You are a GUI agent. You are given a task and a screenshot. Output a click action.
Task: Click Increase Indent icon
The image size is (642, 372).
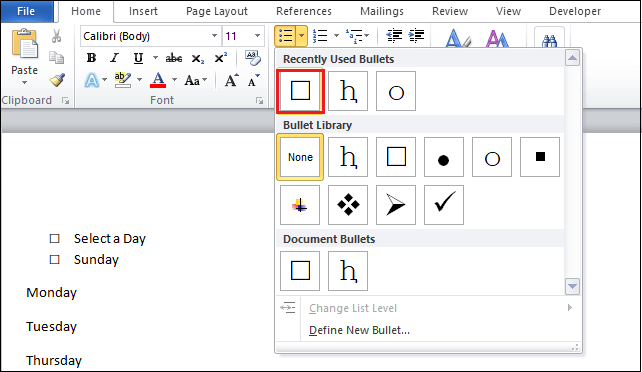pos(416,36)
